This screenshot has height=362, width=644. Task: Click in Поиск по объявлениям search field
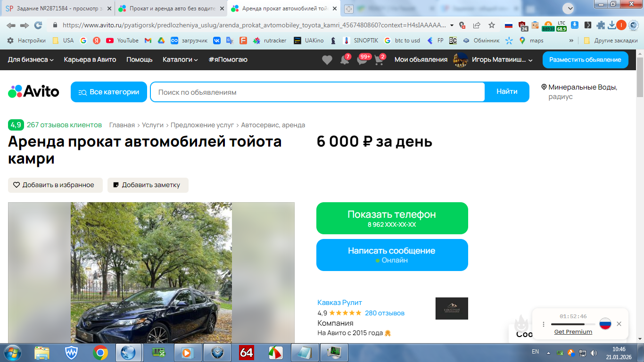point(318,92)
